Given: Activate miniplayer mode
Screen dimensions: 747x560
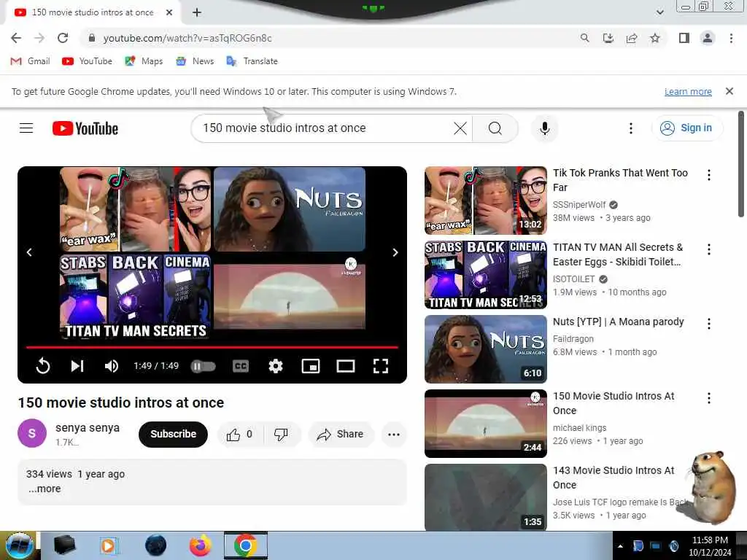Looking at the screenshot, I should 311,366.
